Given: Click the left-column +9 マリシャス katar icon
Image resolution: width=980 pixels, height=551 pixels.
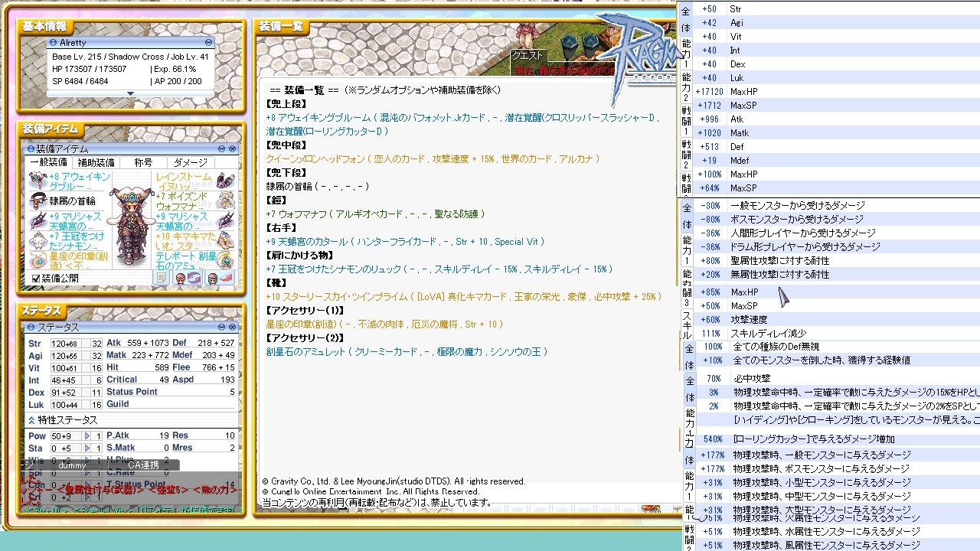Looking at the screenshot, I should point(38,221).
